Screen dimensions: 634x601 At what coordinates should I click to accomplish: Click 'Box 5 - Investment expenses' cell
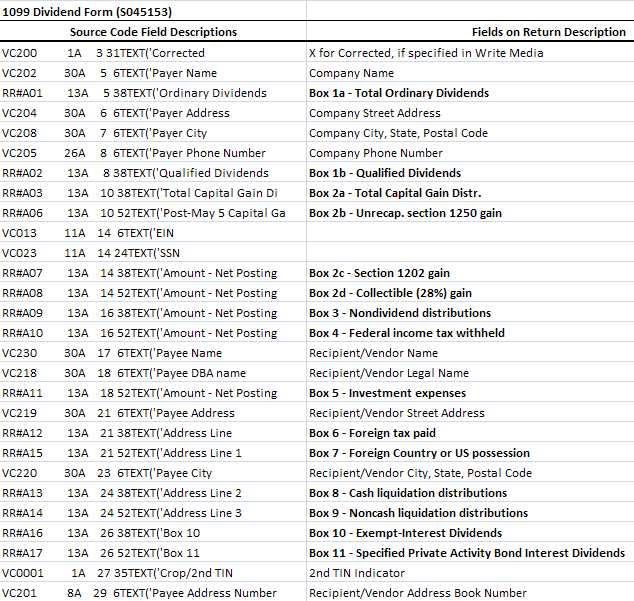pos(470,393)
